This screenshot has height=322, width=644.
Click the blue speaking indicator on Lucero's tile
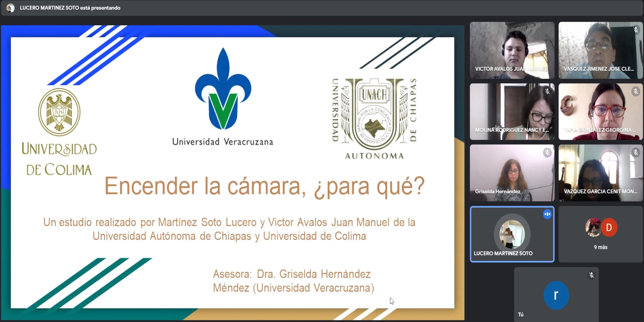click(x=547, y=214)
